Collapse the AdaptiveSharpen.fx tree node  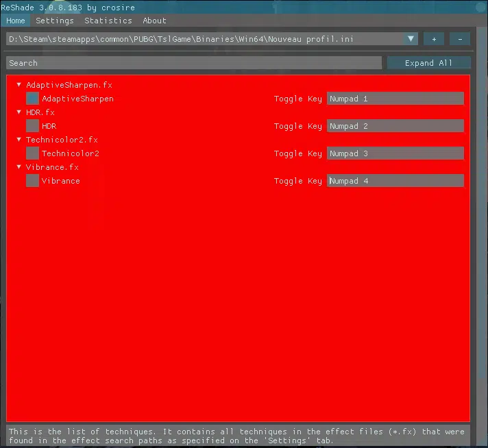(19, 85)
